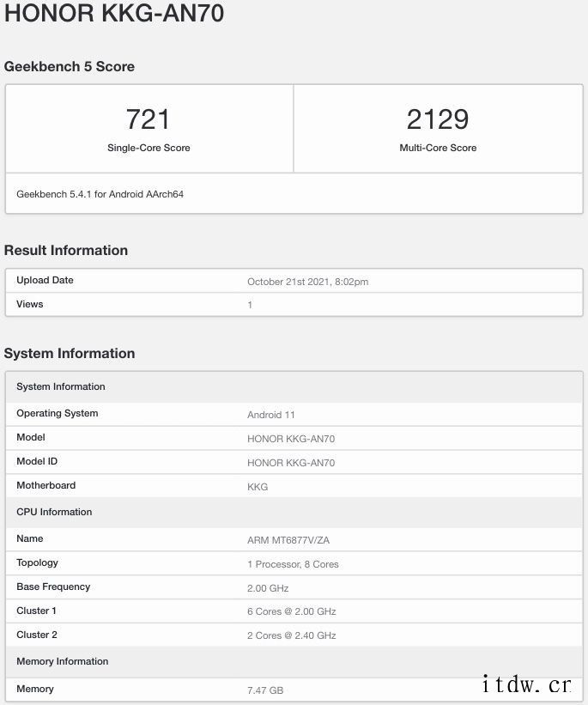Viewport: 588px width, 705px height.
Task: Select the Upload Date label
Action: tap(45, 280)
